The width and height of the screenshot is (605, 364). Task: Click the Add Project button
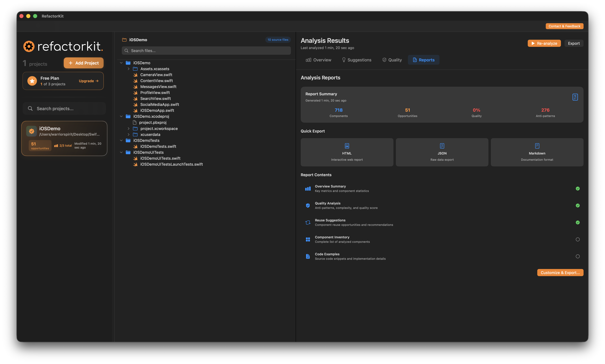point(84,63)
